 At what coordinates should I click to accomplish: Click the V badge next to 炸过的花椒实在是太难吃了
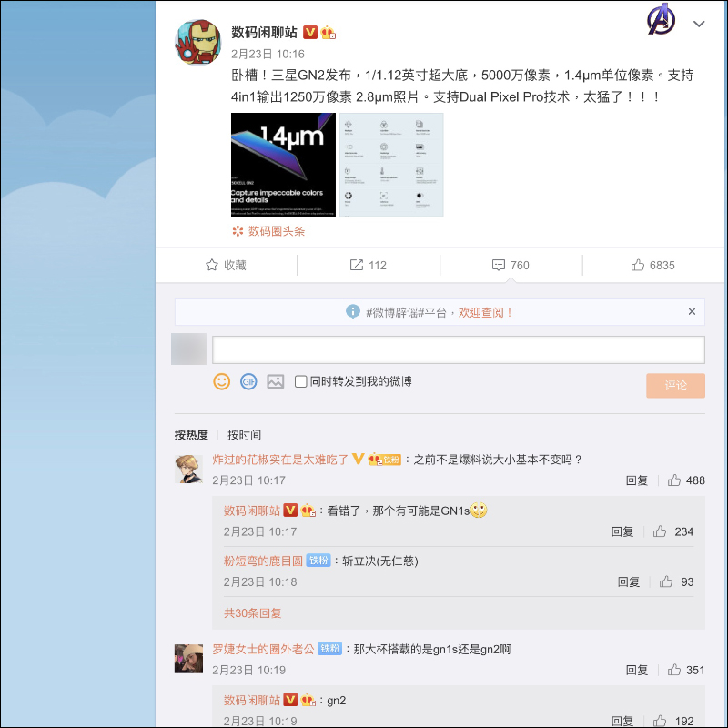coord(358,460)
